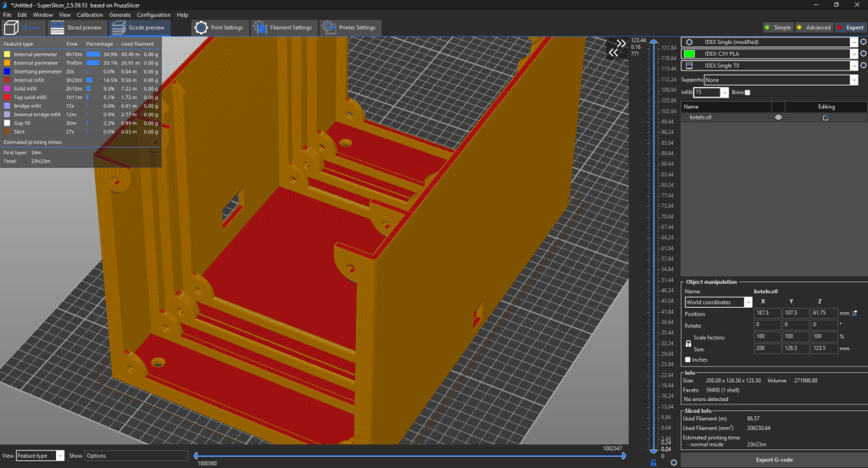Click the Name column header
868x468 pixels.
726,107
